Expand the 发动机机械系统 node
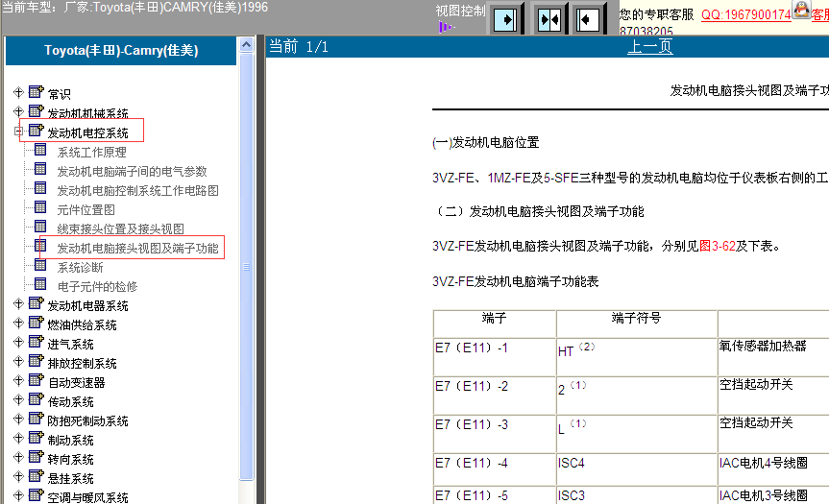Viewport: 829px width, 504px height. 18,111
